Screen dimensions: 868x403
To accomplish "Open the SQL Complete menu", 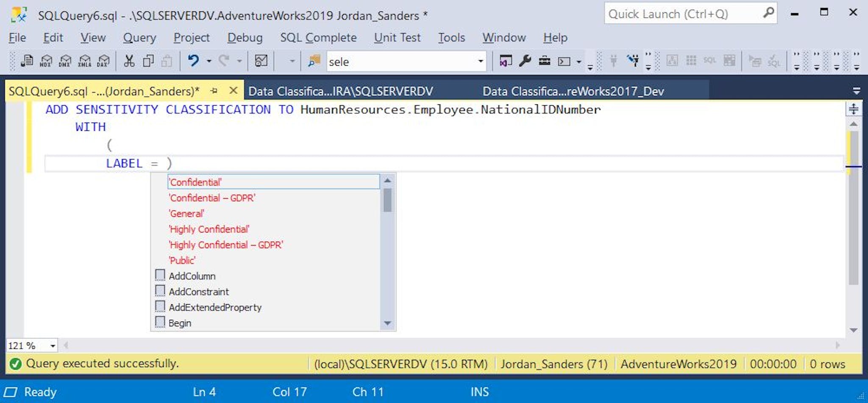I will coord(318,38).
